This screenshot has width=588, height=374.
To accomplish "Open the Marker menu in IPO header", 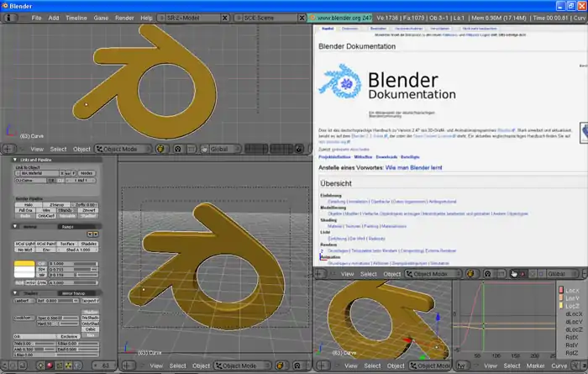I will click(x=536, y=366).
